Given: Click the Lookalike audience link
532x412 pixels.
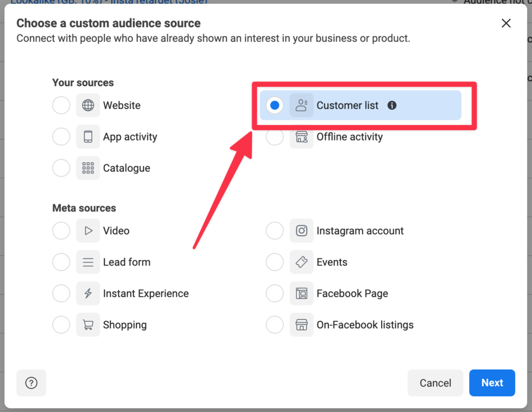Looking at the screenshot, I should coord(109,2).
